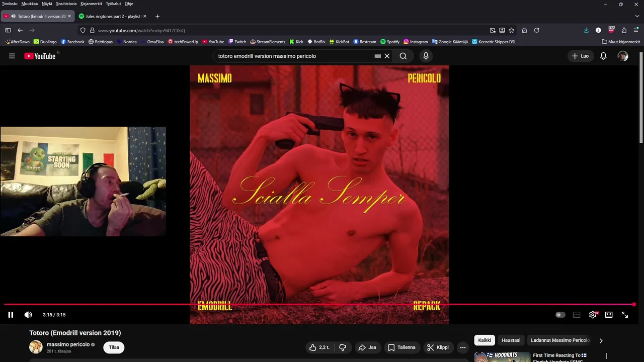Close the Totoro Emodrill version tab

coord(69,16)
